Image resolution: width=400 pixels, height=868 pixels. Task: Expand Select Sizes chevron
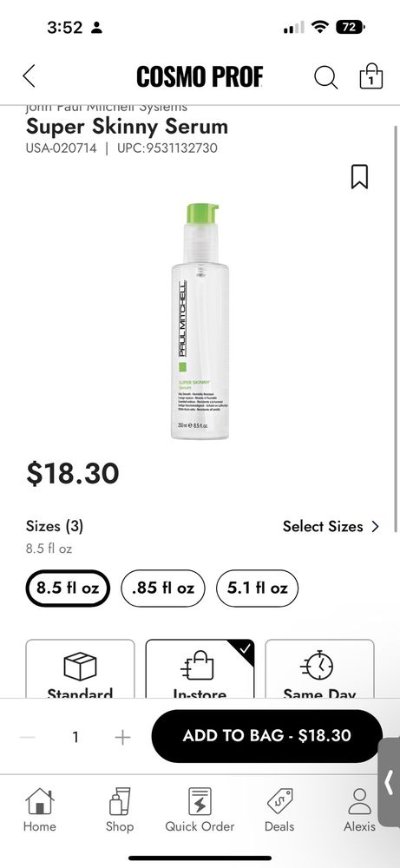(375, 527)
